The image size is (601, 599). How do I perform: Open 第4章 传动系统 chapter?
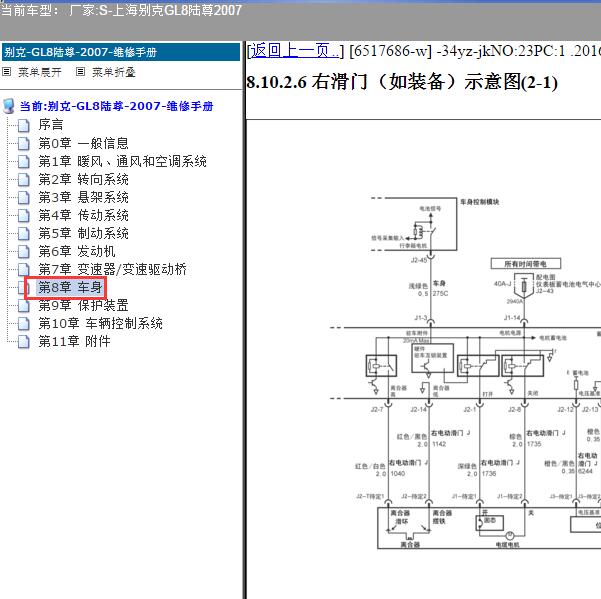84,215
